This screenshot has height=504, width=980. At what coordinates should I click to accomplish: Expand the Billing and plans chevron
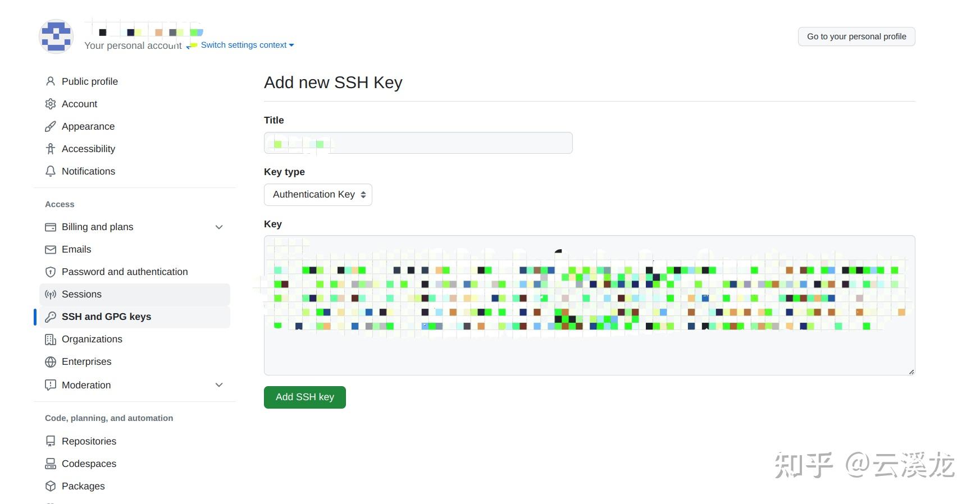point(219,227)
